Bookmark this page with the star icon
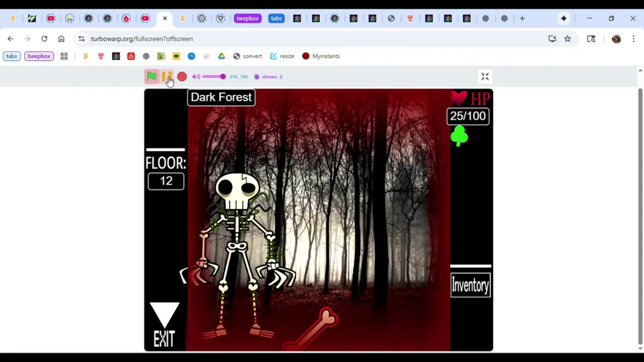Viewport: 644px width, 362px height. point(567,39)
